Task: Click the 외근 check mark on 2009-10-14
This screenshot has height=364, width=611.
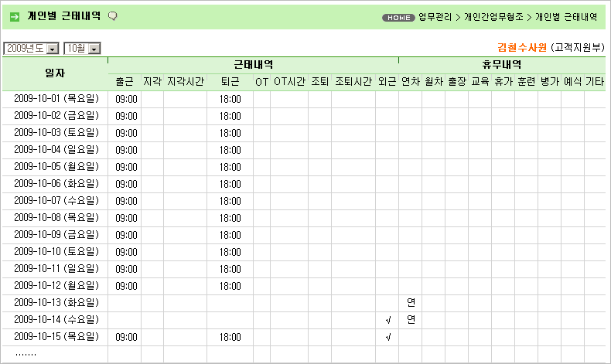Action: click(387, 320)
